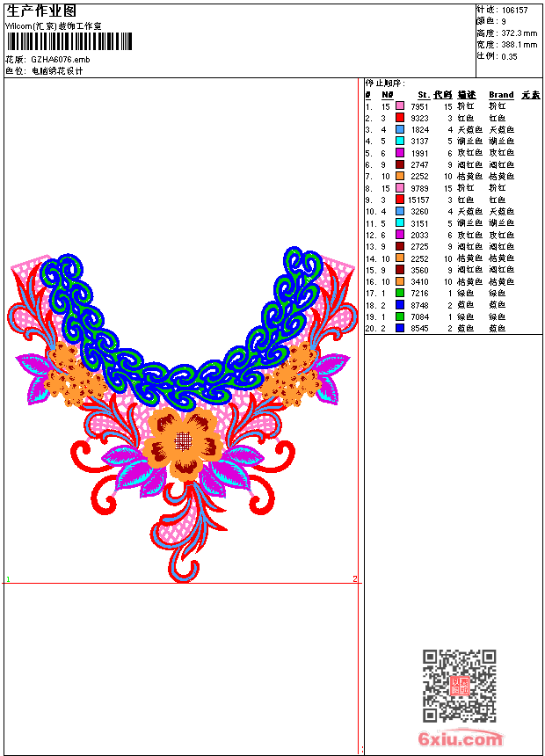The height and width of the screenshot is (756, 545).
Task: Click the stitch count 3560
Action: point(419,270)
